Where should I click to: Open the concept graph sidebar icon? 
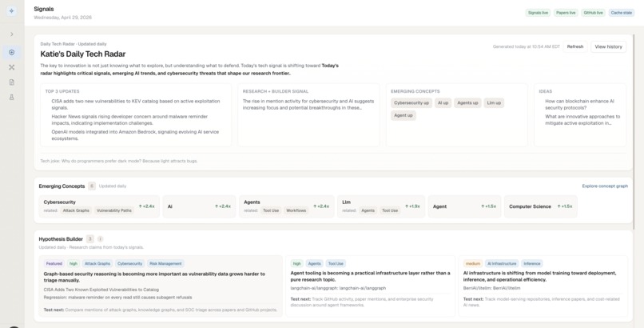pos(11,67)
